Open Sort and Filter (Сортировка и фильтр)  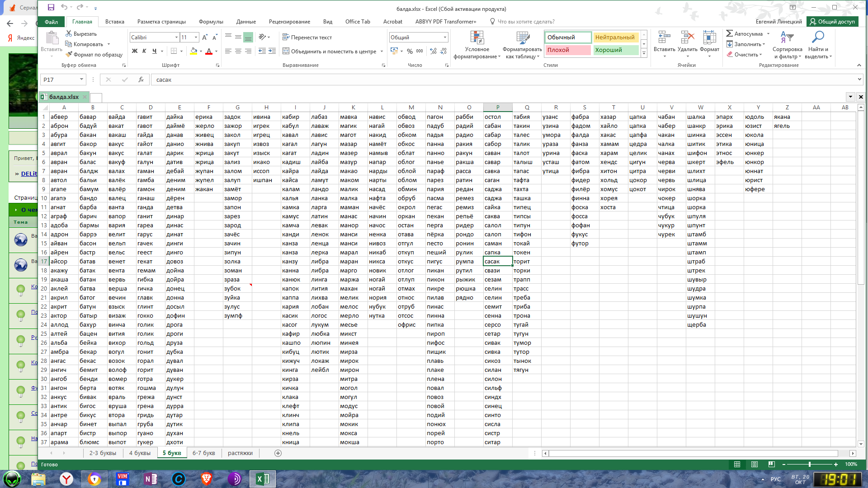point(787,45)
